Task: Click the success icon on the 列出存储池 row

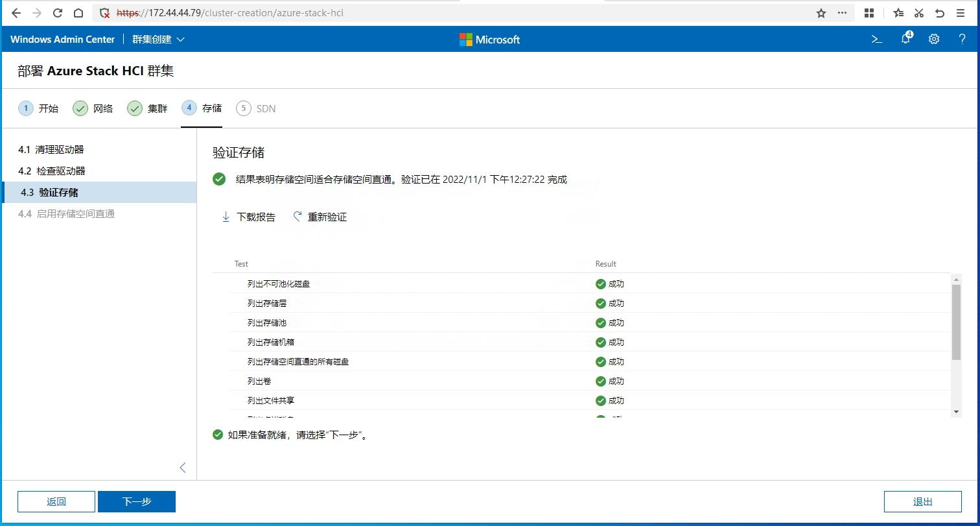Action: point(601,322)
